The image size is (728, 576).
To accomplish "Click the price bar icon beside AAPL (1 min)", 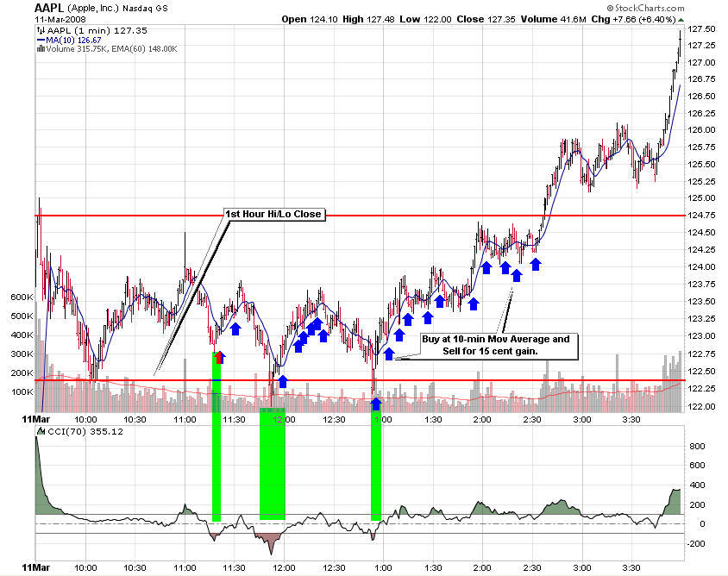I will click(41, 31).
